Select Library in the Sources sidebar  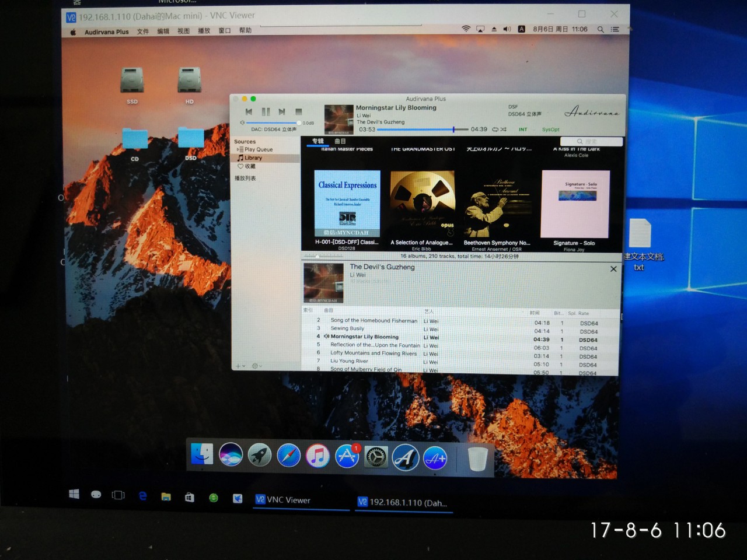(253, 158)
